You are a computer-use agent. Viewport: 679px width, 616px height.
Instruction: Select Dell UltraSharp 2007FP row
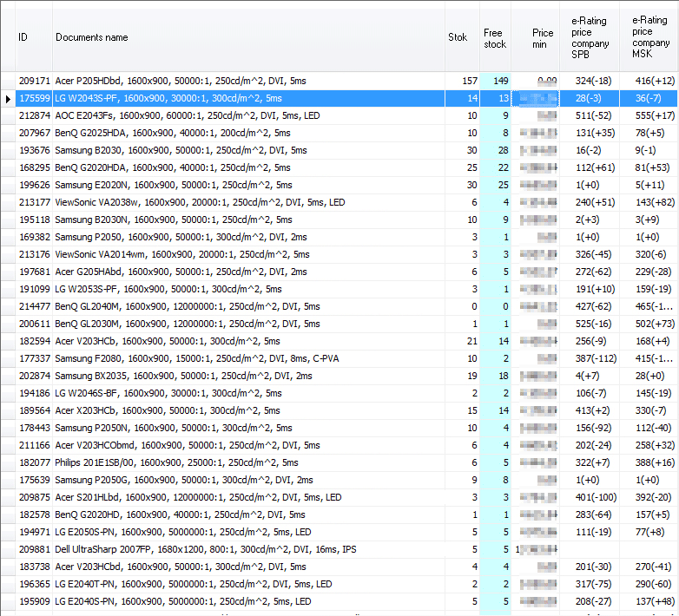(x=248, y=549)
